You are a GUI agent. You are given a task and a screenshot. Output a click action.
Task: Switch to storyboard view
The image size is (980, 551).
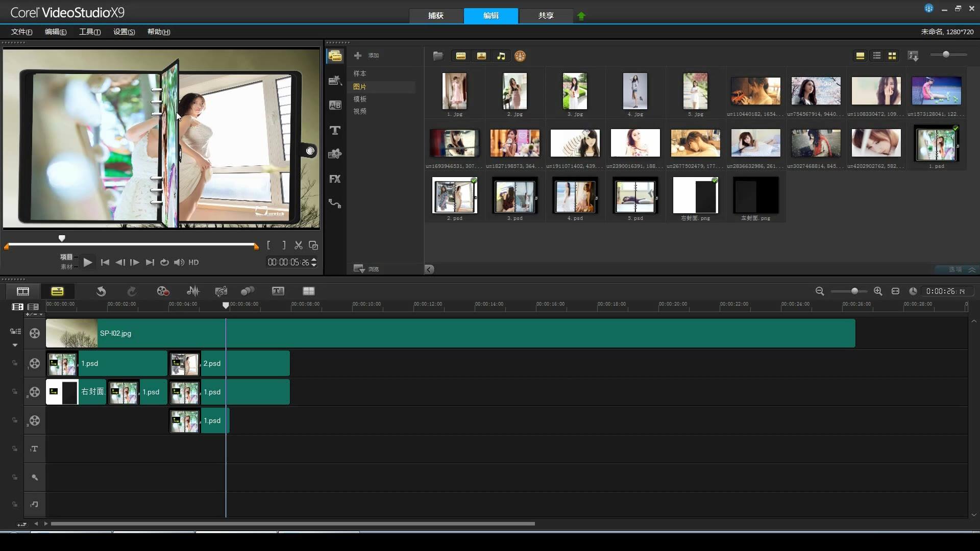tap(23, 291)
